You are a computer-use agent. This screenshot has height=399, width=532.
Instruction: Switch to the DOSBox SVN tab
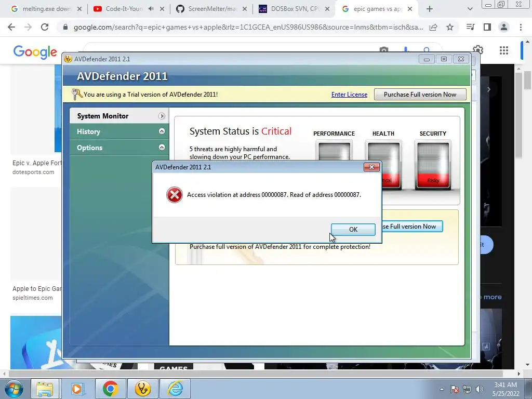pyautogui.click(x=294, y=9)
